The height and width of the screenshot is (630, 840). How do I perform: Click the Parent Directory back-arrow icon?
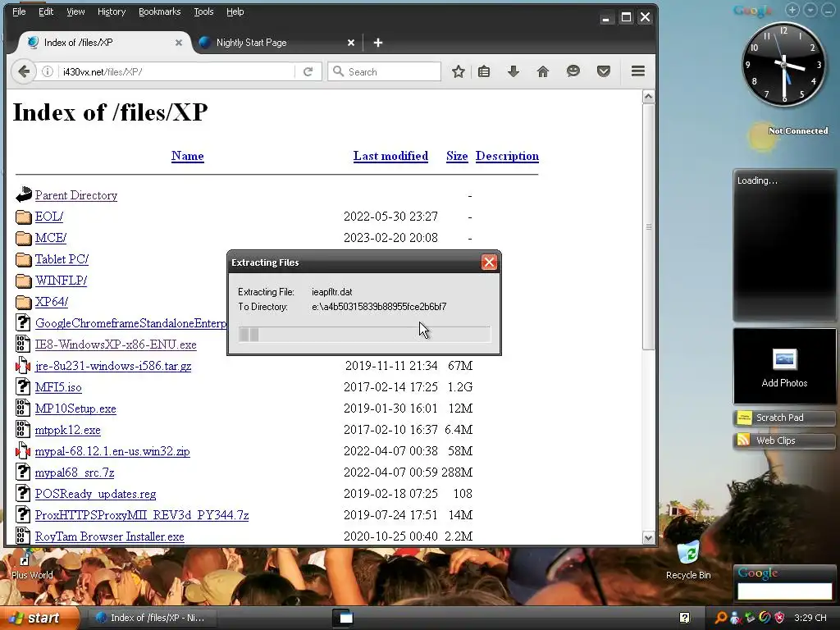(23, 195)
